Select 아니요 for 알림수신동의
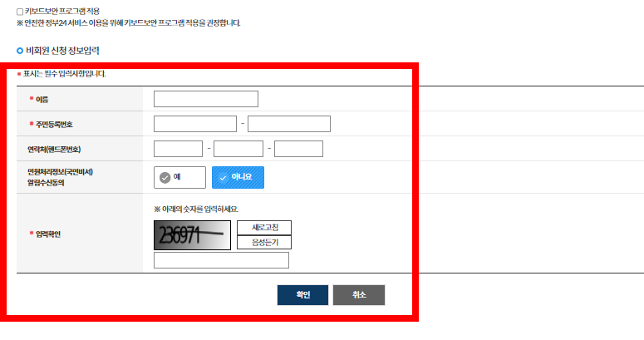The width and height of the screenshot is (644, 340). 238,177
